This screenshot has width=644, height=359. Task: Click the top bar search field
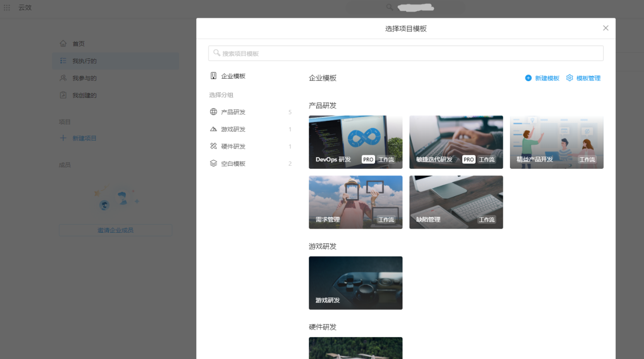click(406, 7)
